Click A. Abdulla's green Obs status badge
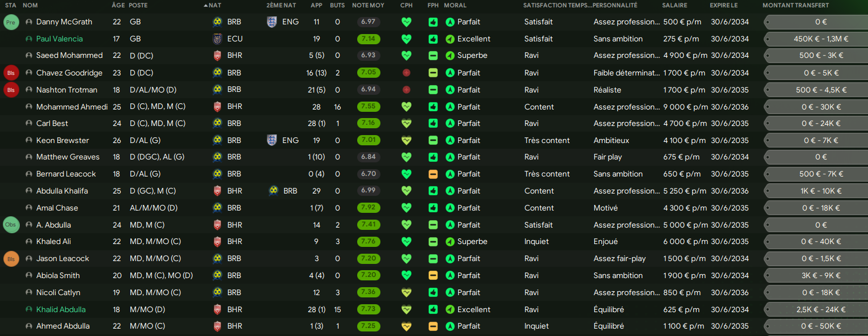 point(11,225)
